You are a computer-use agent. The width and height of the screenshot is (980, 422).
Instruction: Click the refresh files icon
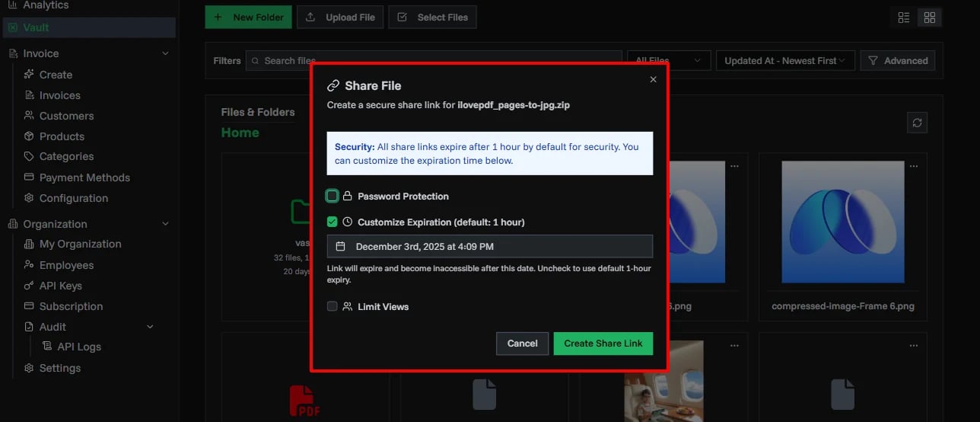917,123
